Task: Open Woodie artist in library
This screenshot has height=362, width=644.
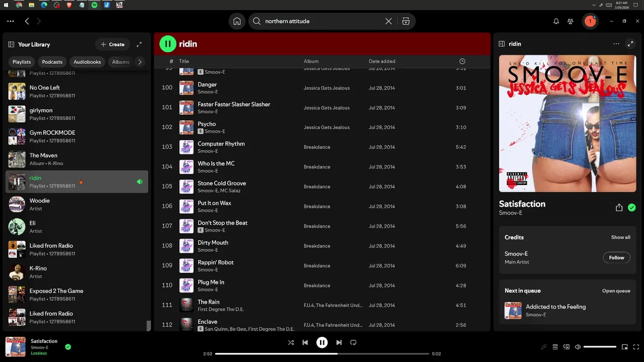Action: 77,204
